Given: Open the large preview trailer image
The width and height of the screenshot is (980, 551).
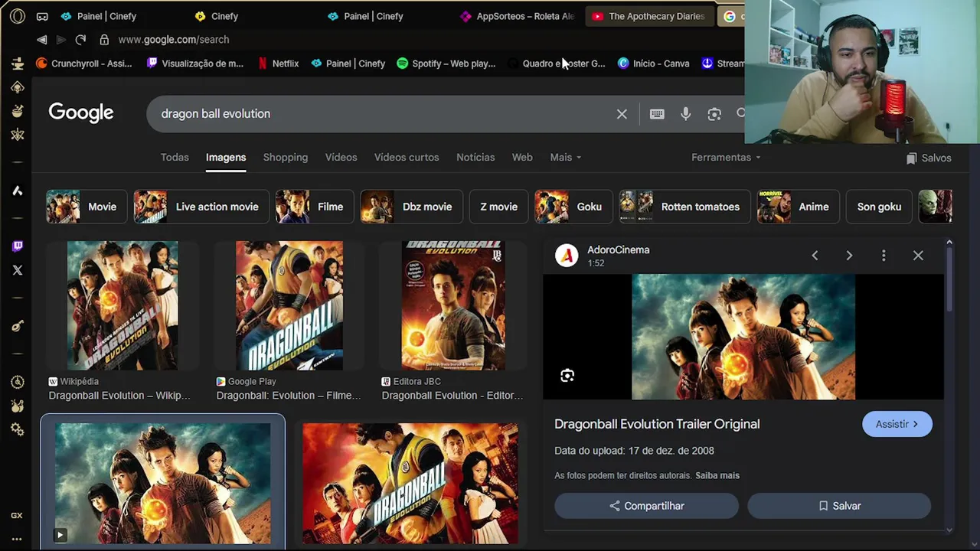Looking at the screenshot, I should click(x=743, y=337).
